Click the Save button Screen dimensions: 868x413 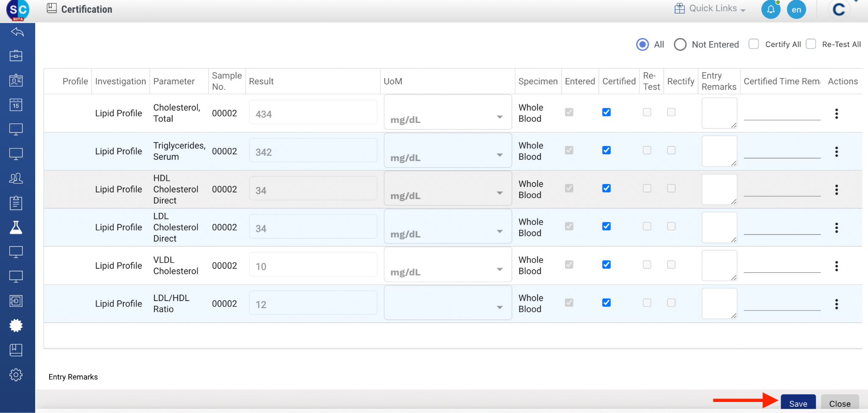click(798, 404)
